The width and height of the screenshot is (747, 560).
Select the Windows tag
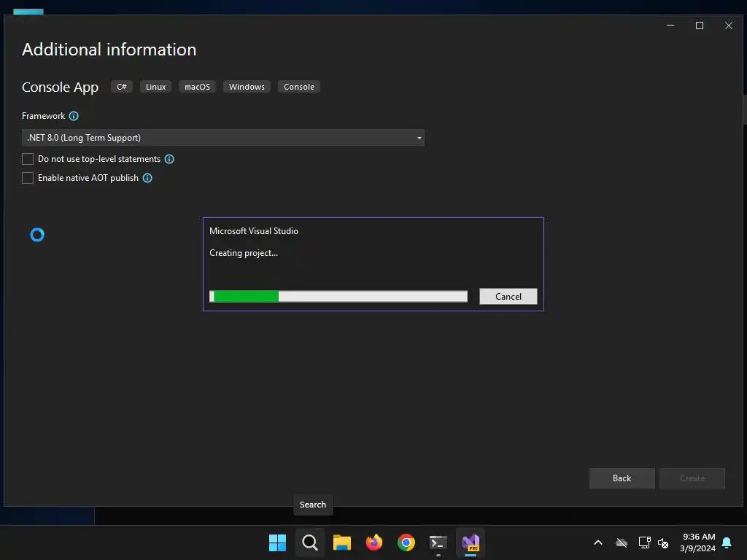[x=247, y=87]
